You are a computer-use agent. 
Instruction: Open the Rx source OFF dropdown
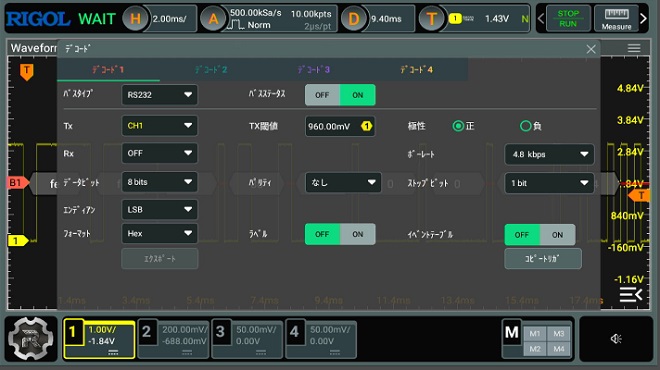coord(160,154)
